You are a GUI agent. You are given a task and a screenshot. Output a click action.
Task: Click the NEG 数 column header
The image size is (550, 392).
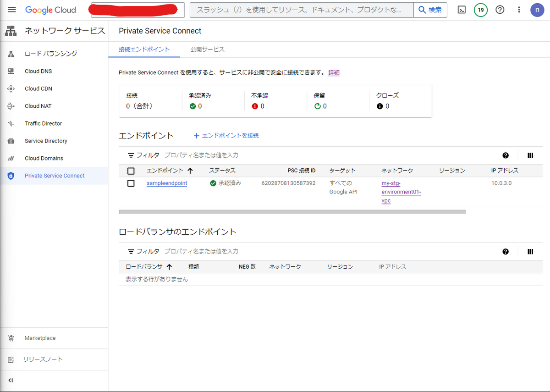pos(247,267)
